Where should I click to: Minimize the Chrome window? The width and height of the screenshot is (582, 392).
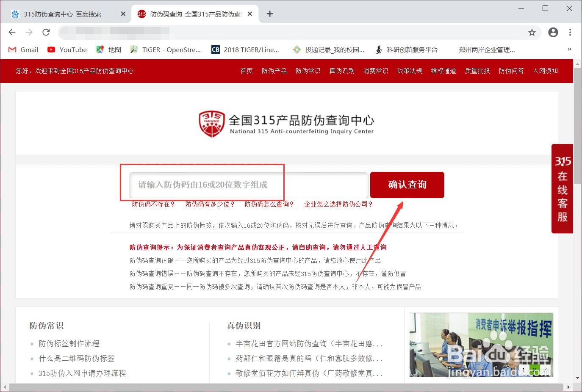521,8
